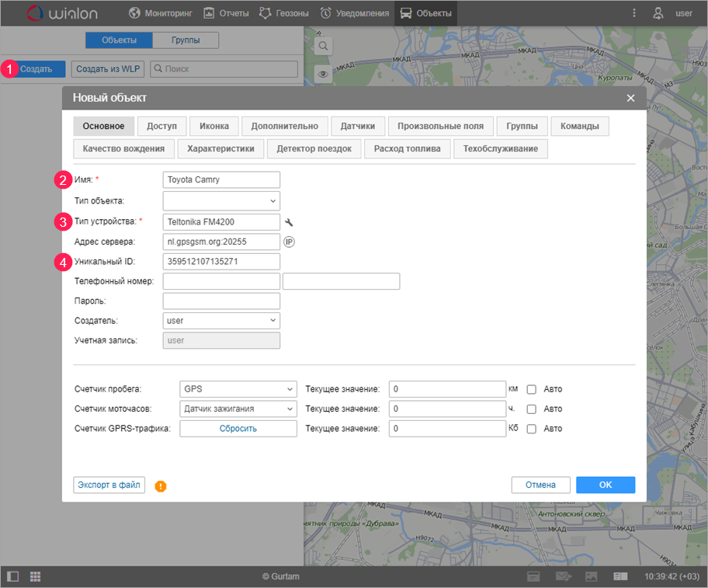Click the OK button
The width and height of the screenshot is (708, 588).
(606, 485)
